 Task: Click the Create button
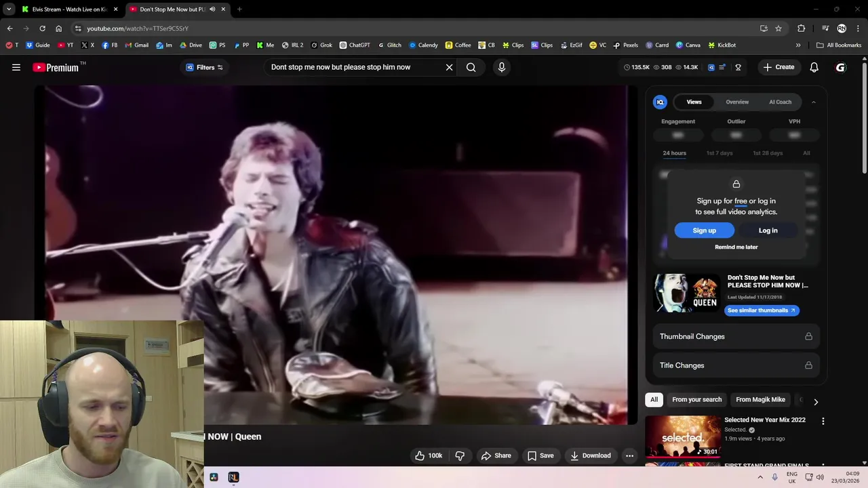pyautogui.click(x=778, y=67)
